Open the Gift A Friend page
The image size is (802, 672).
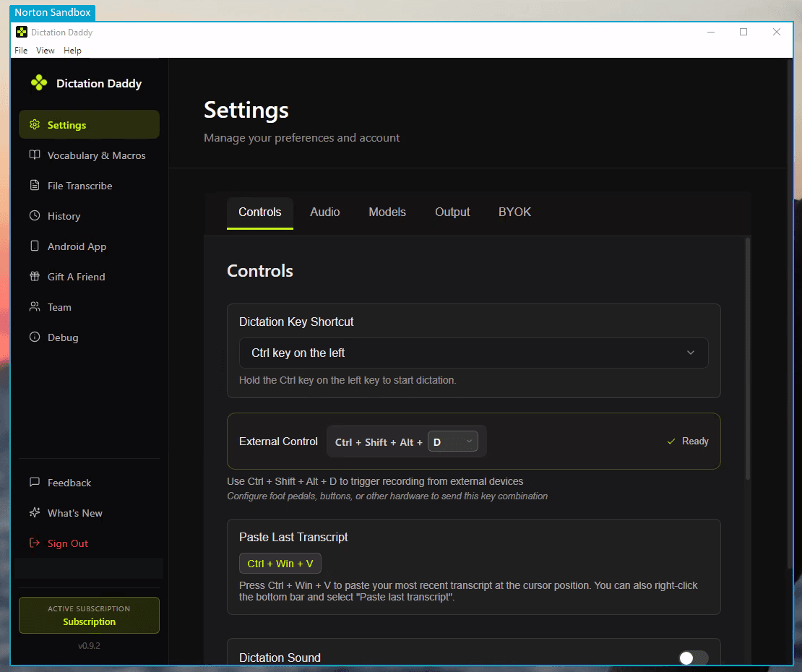pos(89,276)
